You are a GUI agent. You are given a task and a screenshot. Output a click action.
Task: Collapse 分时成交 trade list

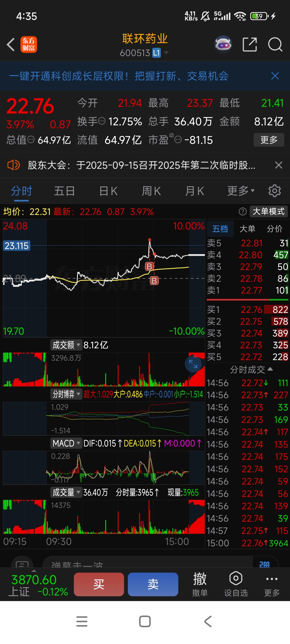(251, 369)
